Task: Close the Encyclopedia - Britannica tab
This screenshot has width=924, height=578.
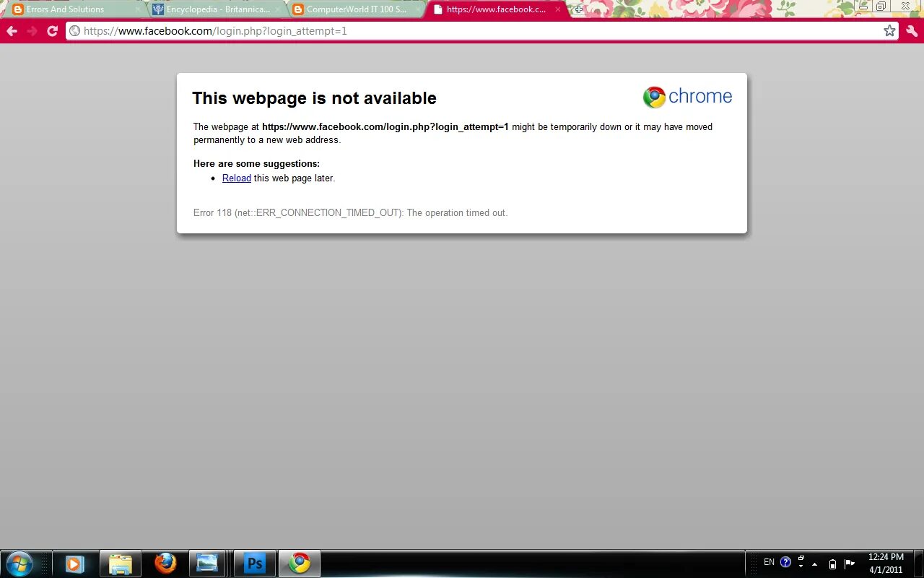Action: tap(277, 9)
